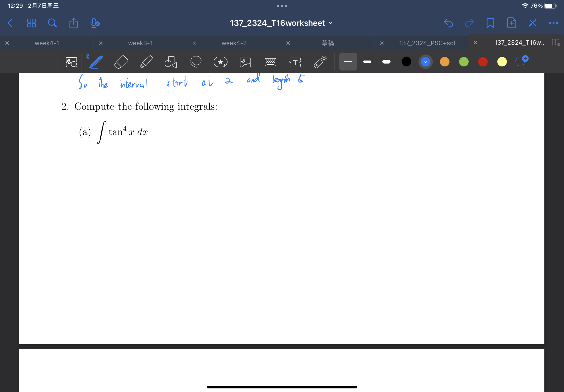Viewport: 564px width, 392px height.
Task: Open the 137_2324_T16worksheet title dropdown
Action: [330, 23]
